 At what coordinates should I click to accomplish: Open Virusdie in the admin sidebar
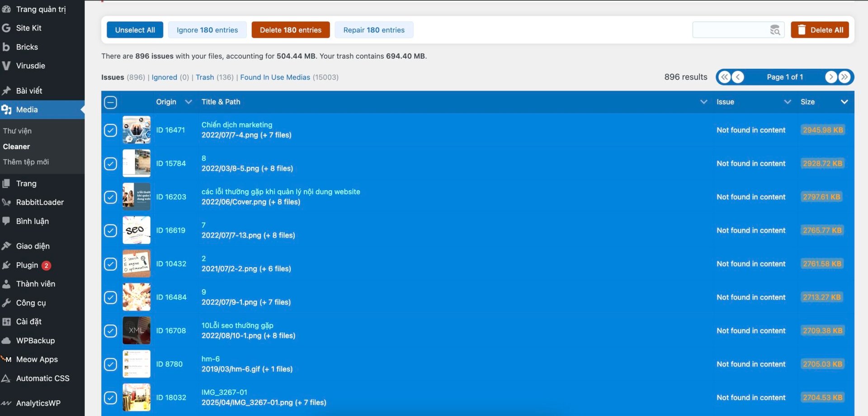pos(30,66)
